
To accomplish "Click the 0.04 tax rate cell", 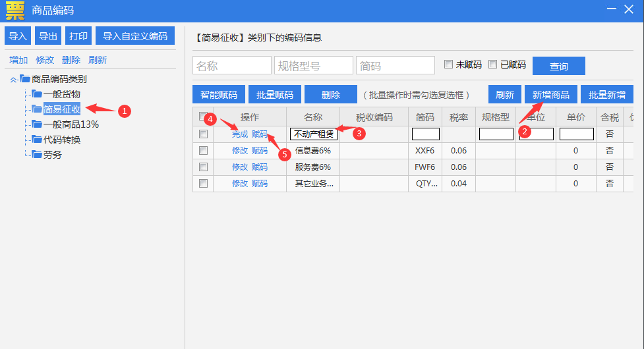I will [459, 183].
